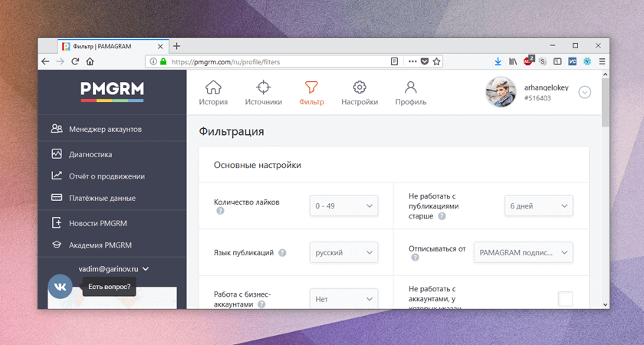
Task: Open the VC extension icon
Action: 573,61
